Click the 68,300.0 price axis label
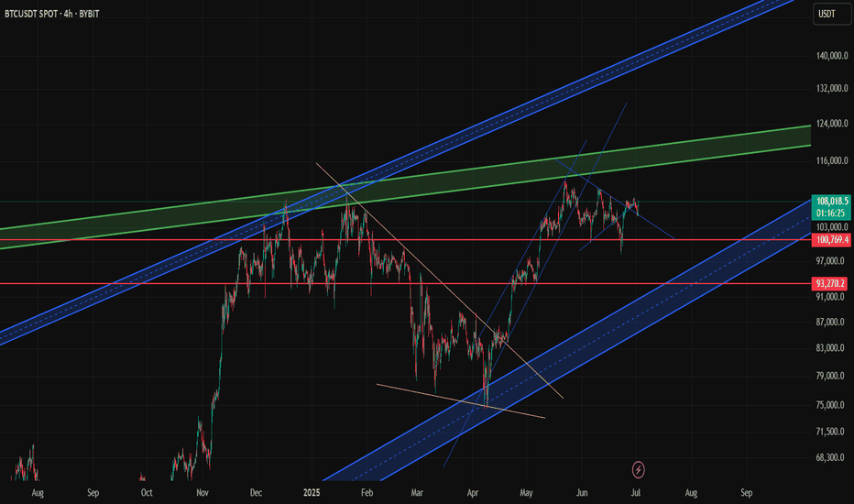Viewport: 854px width, 504px height. click(x=832, y=457)
